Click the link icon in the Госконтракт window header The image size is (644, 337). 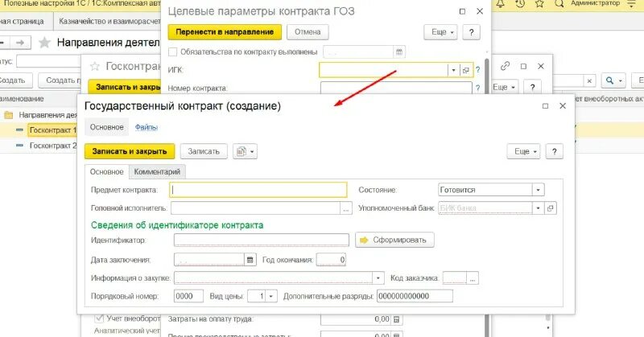pos(506,66)
